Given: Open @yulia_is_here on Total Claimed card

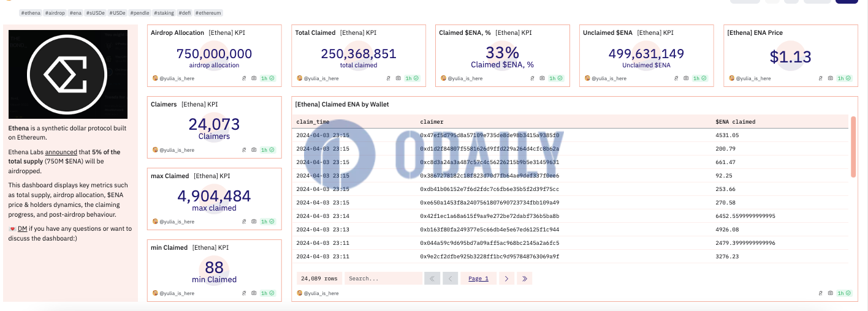Looking at the screenshot, I should [x=321, y=78].
